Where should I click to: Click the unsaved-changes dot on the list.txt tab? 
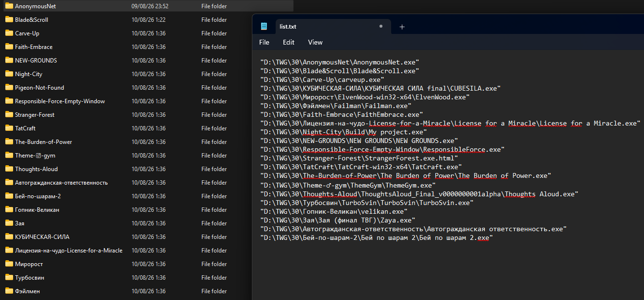click(381, 26)
